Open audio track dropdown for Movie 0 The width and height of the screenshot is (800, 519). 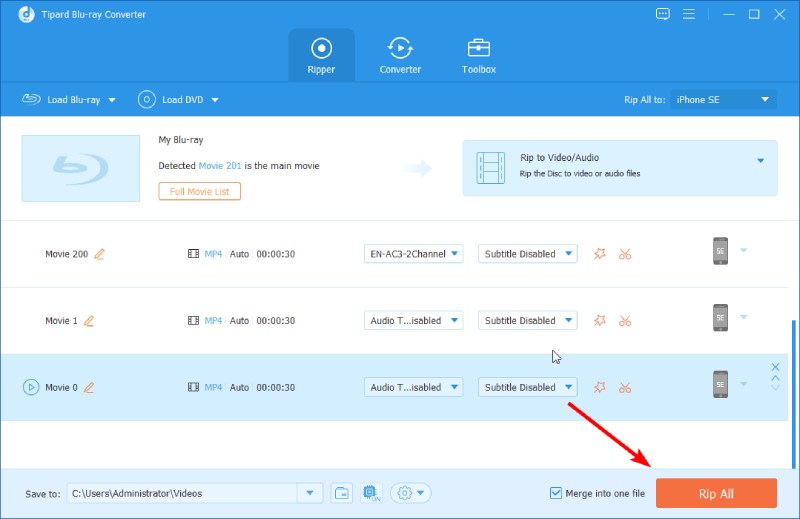click(413, 387)
